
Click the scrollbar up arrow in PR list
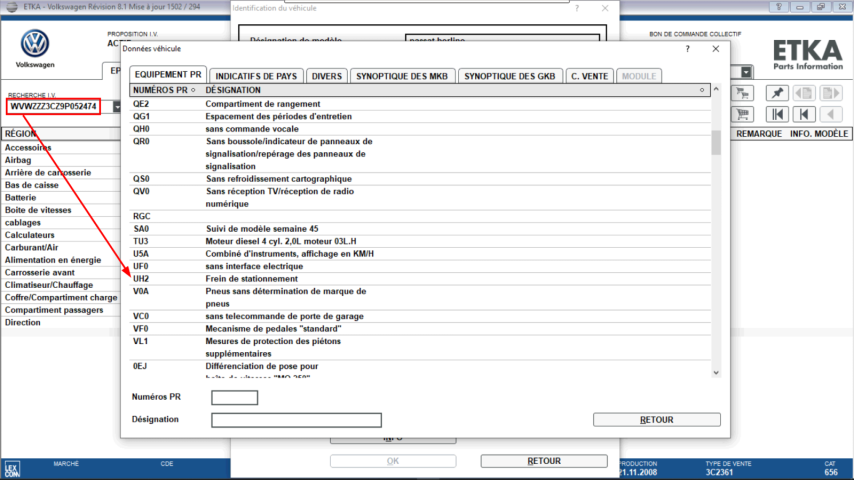pos(716,89)
